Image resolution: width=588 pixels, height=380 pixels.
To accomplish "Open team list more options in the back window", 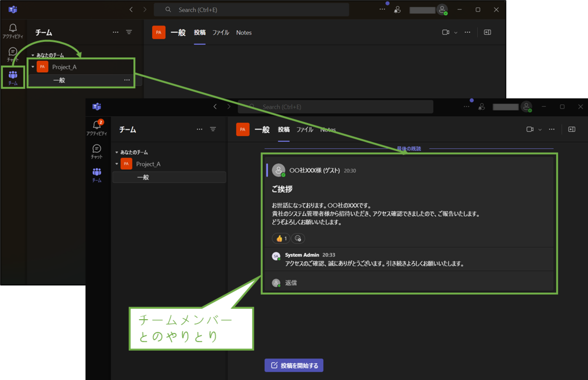I will pyautogui.click(x=116, y=32).
